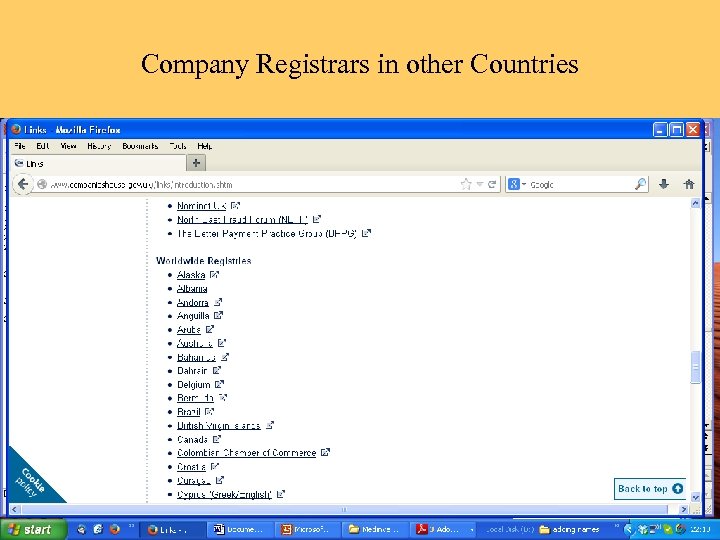The width and height of the screenshot is (720, 540).
Task: Open the Bookmarks menu
Action: pyautogui.click(x=140, y=146)
